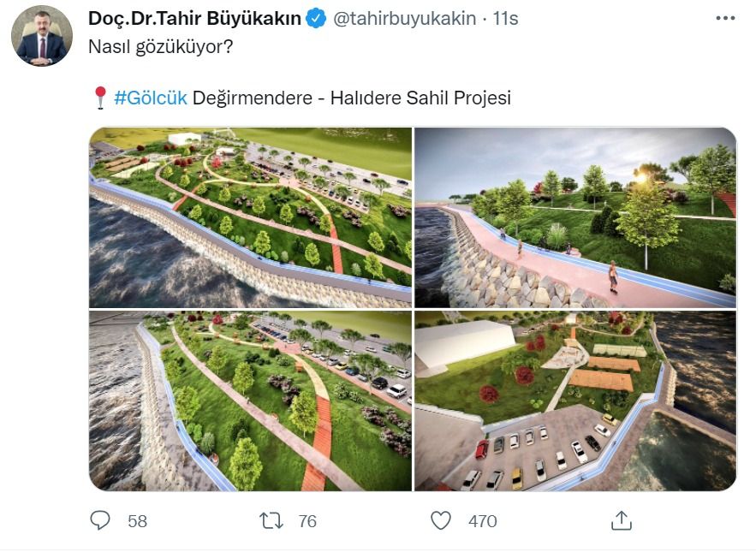This screenshot has width=756, height=552.
Task: Open top-right seaside walkway render image
Action: pyautogui.click(x=575, y=217)
